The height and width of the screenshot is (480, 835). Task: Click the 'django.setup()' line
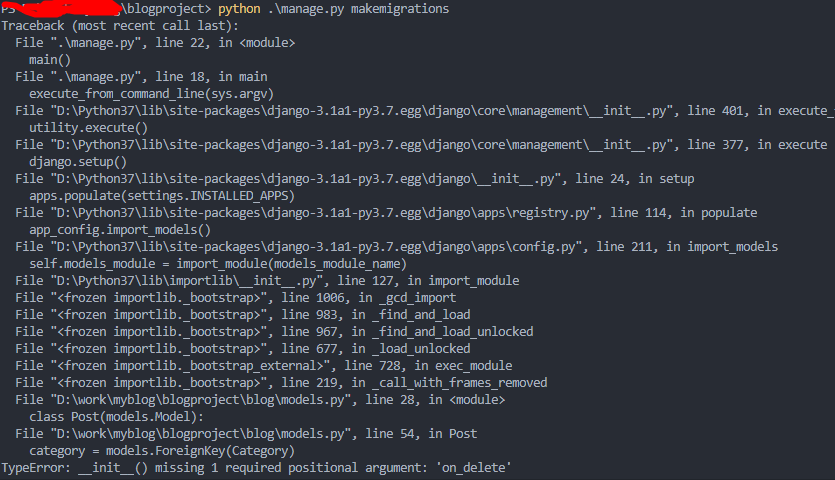[x=79, y=161]
